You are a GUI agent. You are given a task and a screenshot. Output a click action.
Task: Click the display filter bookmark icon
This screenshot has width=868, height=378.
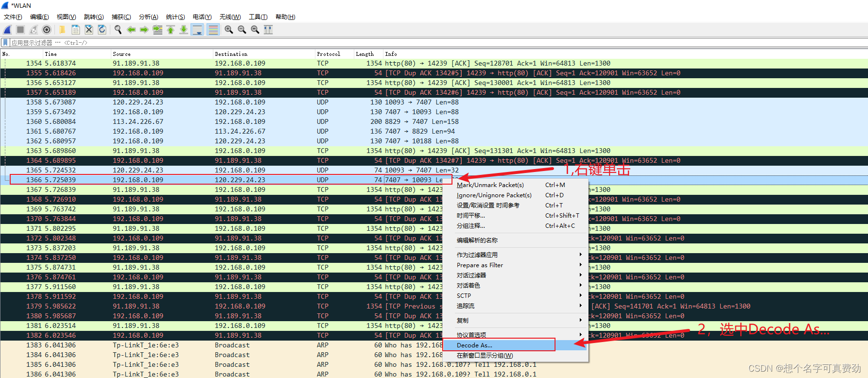pyautogui.click(x=5, y=43)
